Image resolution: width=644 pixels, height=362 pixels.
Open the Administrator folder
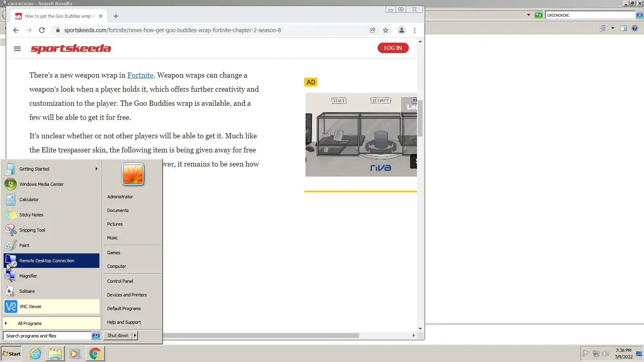click(120, 197)
